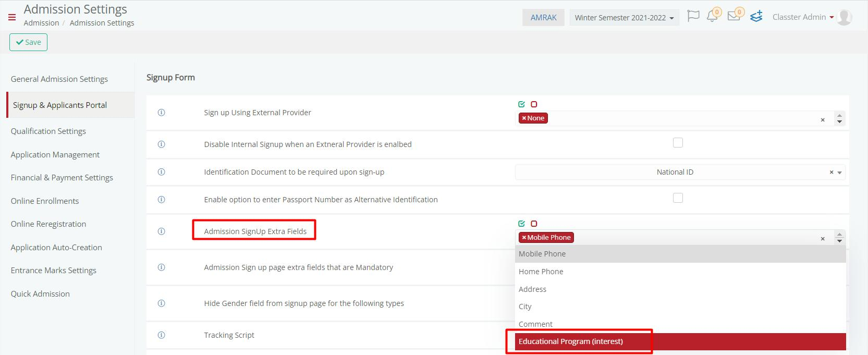
Task: Choose Address in the dropdown list
Action: [680, 289]
